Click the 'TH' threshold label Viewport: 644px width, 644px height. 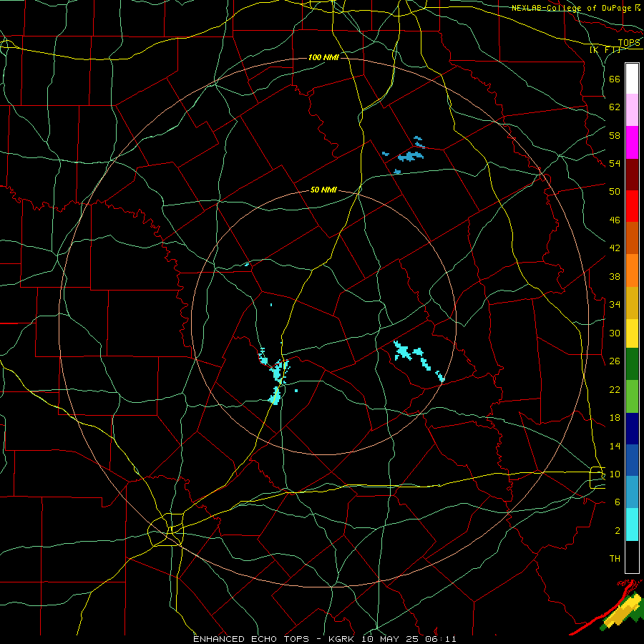[615, 559]
